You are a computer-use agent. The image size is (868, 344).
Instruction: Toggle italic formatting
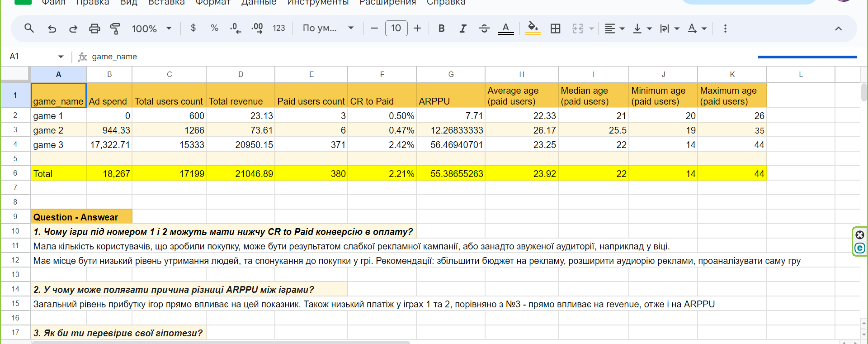click(462, 29)
